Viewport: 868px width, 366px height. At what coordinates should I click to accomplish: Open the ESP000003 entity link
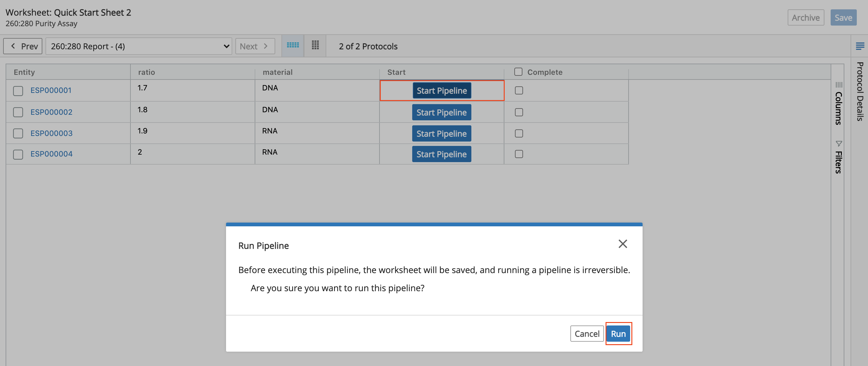(51, 133)
